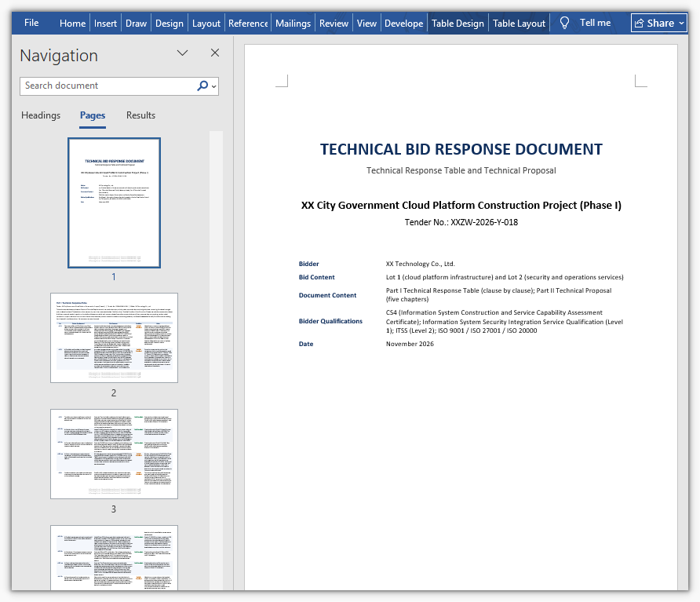The height and width of the screenshot is (602, 700).
Task: Switch to Headings navigation tab
Action: click(x=41, y=115)
